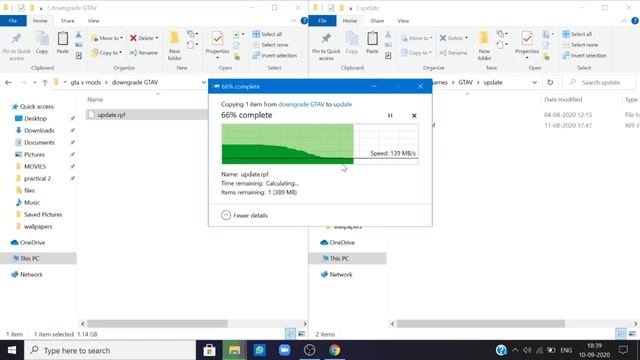Image resolution: width=640 pixels, height=360 pixels.
Task: Open Copy to dropdown in downgrade GTAV window
Action: click(107, 53)
